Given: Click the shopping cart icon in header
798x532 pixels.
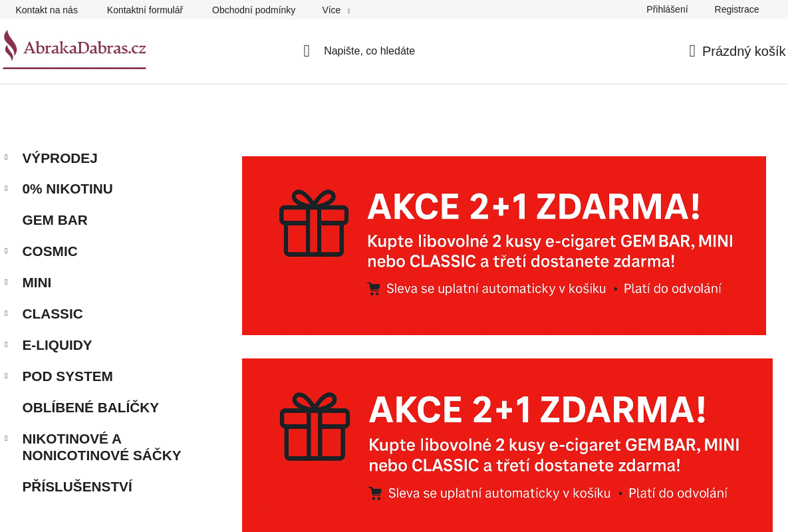Looking at the screenshot, I should pos(692,51).
